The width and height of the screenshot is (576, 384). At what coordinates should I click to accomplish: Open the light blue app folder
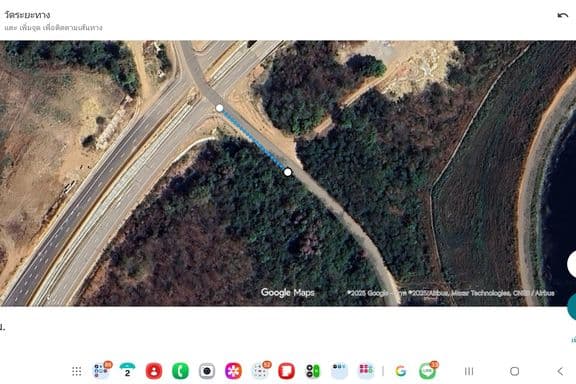pyautogui.click(x=339, y=371)
